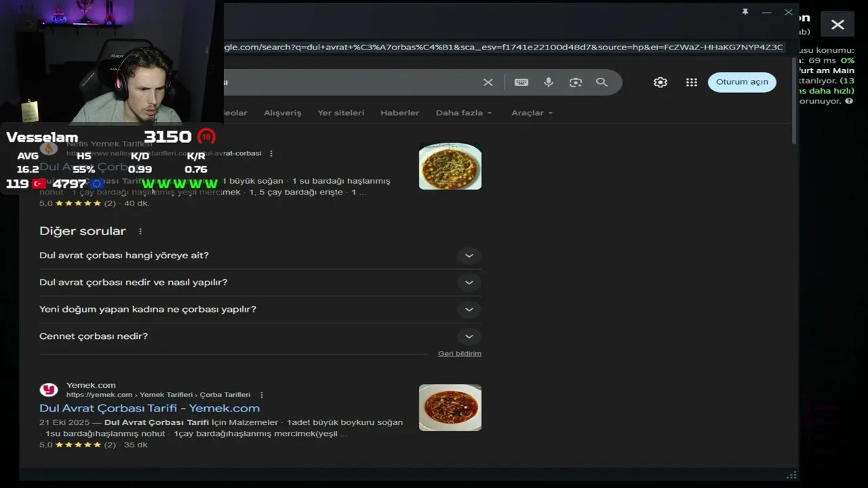This screenshot has height=488, width=868.
Task: Click the magnifier search icon
Action: tap(601, 82)
